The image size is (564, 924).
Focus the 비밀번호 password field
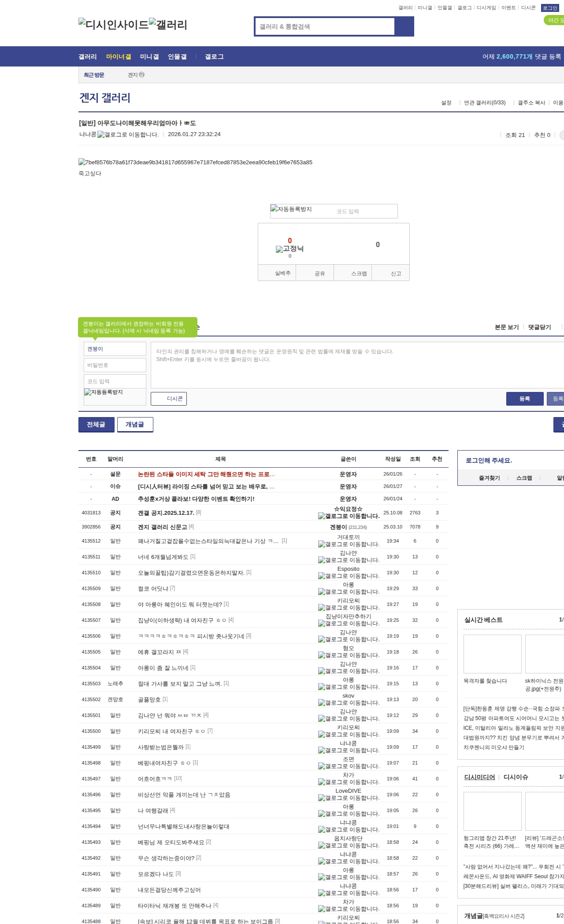pos(115,365)
